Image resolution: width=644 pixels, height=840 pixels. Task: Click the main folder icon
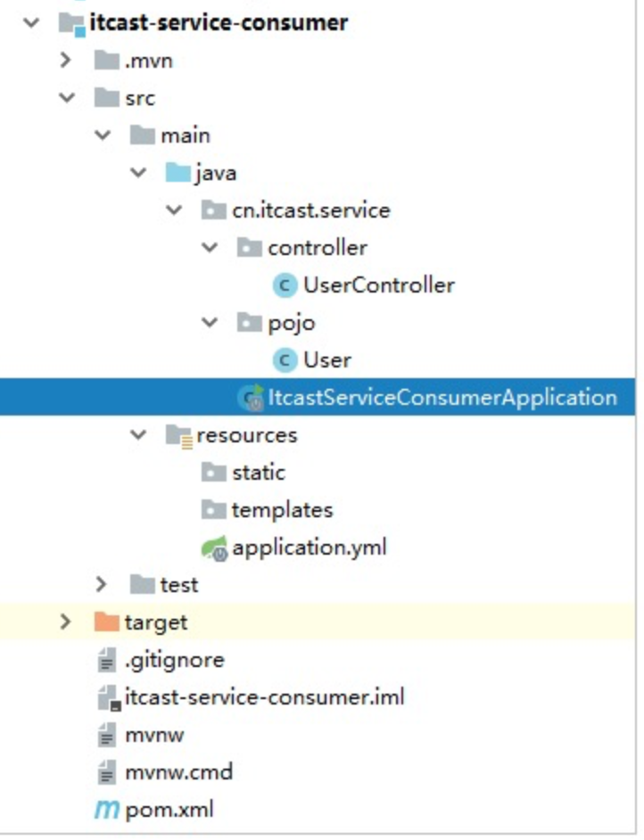coord(143,135)
